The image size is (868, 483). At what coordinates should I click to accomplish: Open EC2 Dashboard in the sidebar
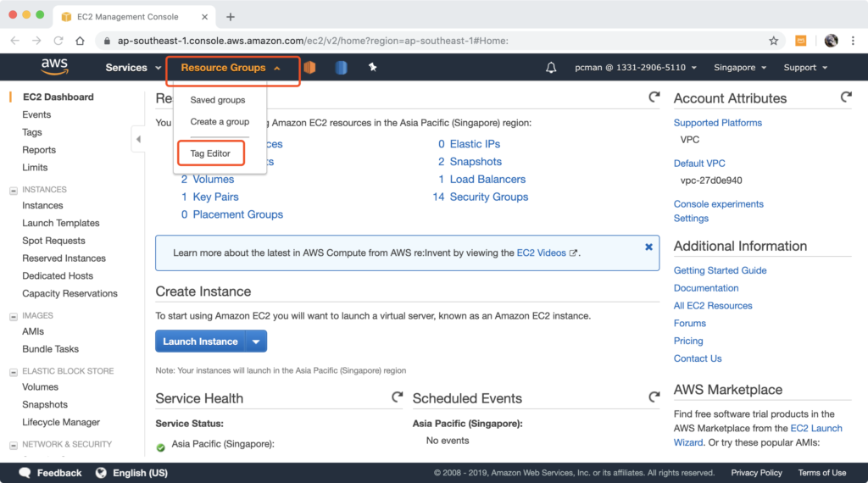pyautogui.click(x=58, y=97)
